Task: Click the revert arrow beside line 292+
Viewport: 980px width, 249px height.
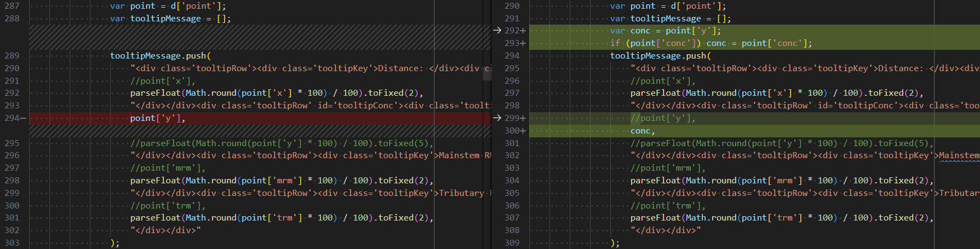Action: pos(497,31)
